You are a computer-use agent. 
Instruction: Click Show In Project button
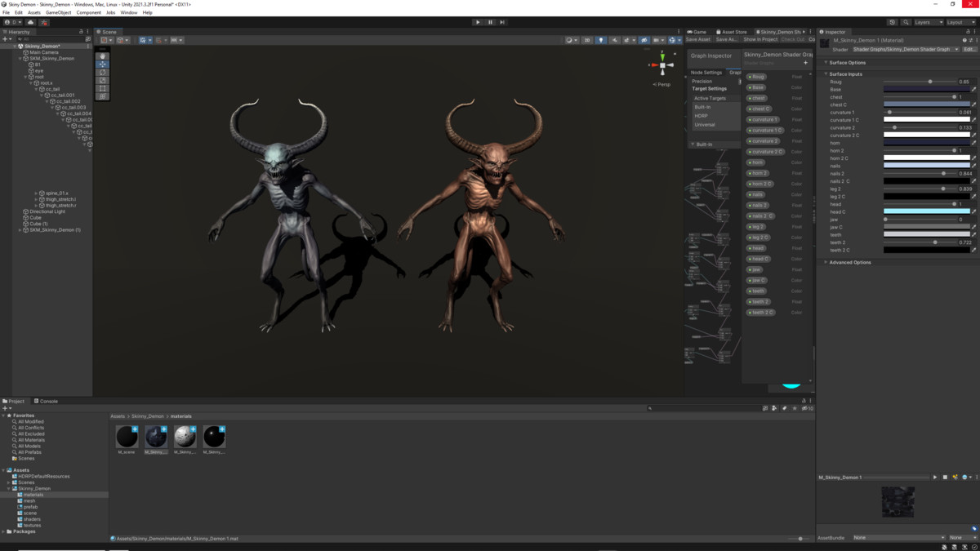[760, 39]
